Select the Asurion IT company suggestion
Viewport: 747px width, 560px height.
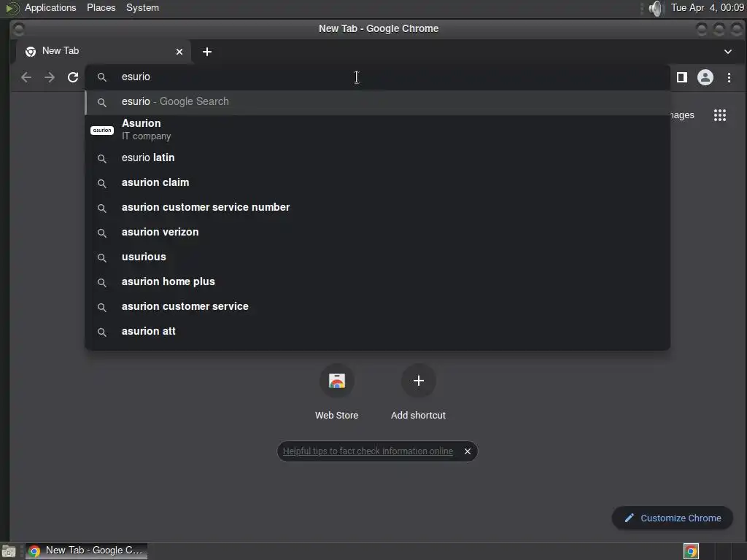(377, 130)
